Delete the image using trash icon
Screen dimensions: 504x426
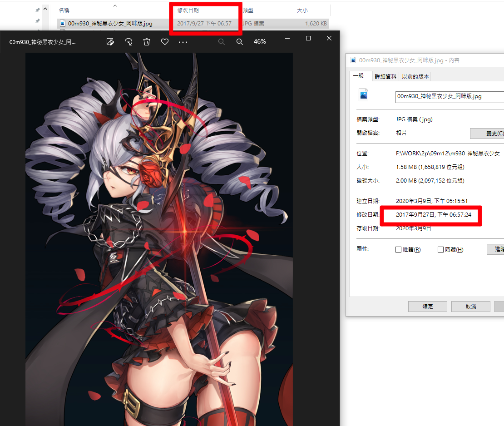(x=147, y=42)
